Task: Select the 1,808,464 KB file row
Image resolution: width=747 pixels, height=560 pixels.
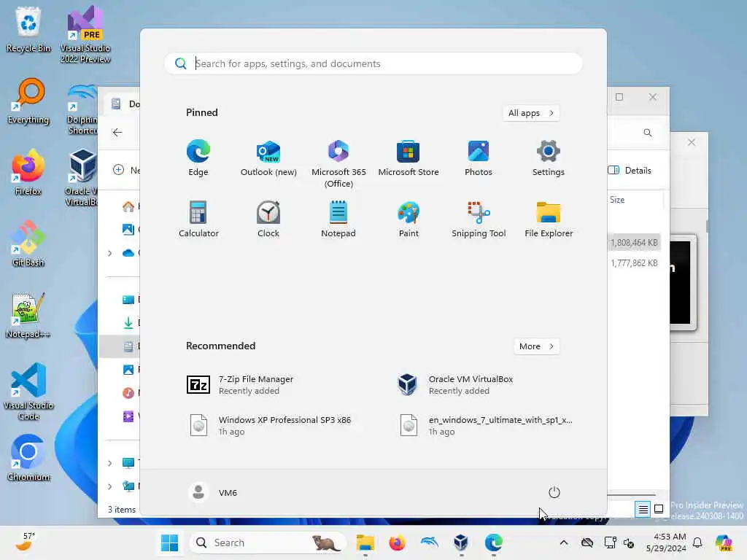Action: (634, 243)
